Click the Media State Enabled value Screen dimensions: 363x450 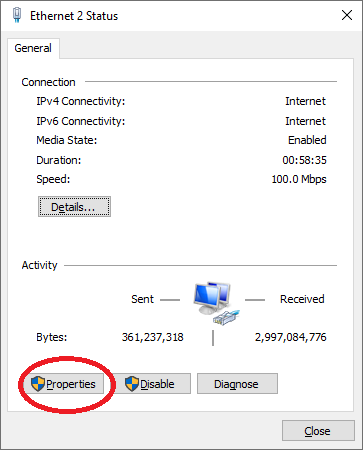307,140
